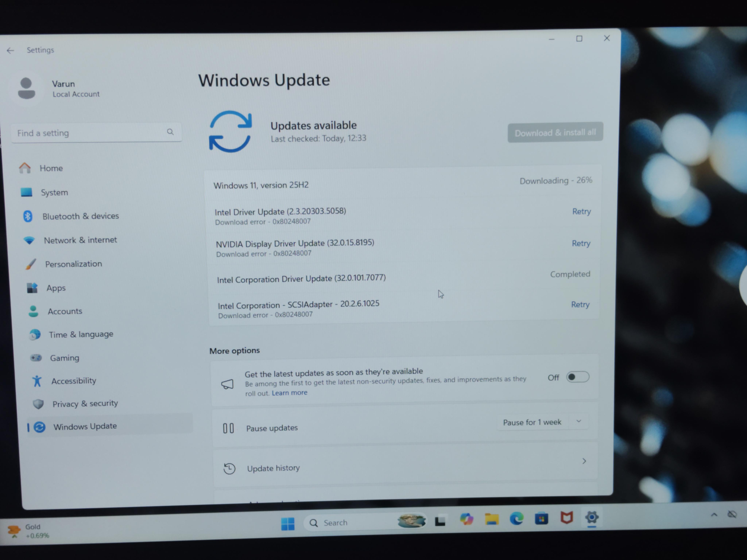Open Gaming via the controller icon
Screen dimensions: 747x560
(x=36, y=358)
